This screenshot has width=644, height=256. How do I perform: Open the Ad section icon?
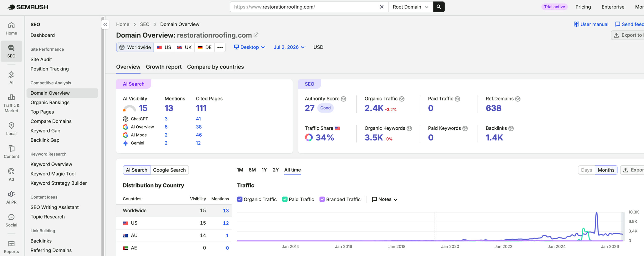tap(11, 175)
